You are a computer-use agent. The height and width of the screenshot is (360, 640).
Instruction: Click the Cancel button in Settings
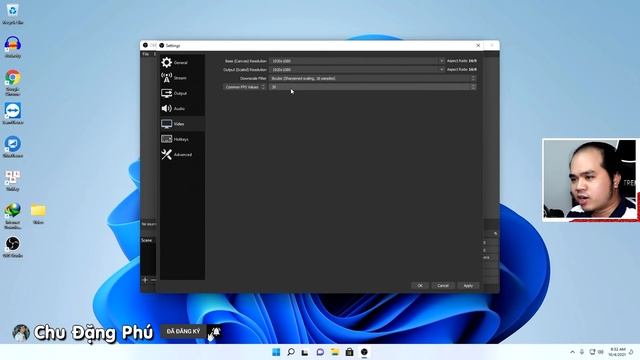[443, 286]
